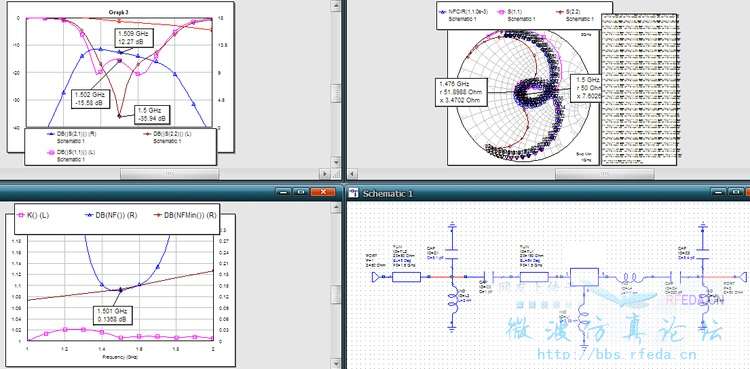
Task: Click the K() (L) legend entry
Action: tap(33, 215)
